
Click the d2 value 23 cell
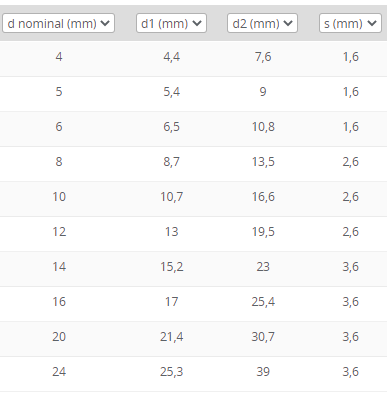pyautogui.click(x=263, y=267)
